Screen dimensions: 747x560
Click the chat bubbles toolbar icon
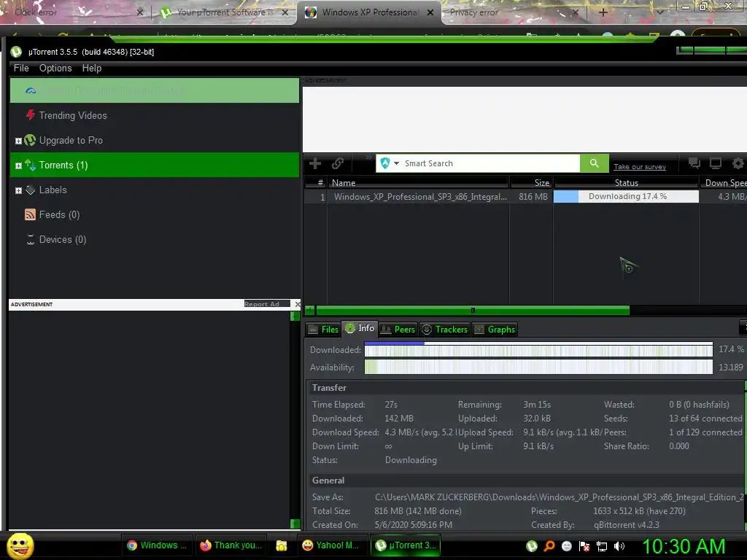click(694, 163)
